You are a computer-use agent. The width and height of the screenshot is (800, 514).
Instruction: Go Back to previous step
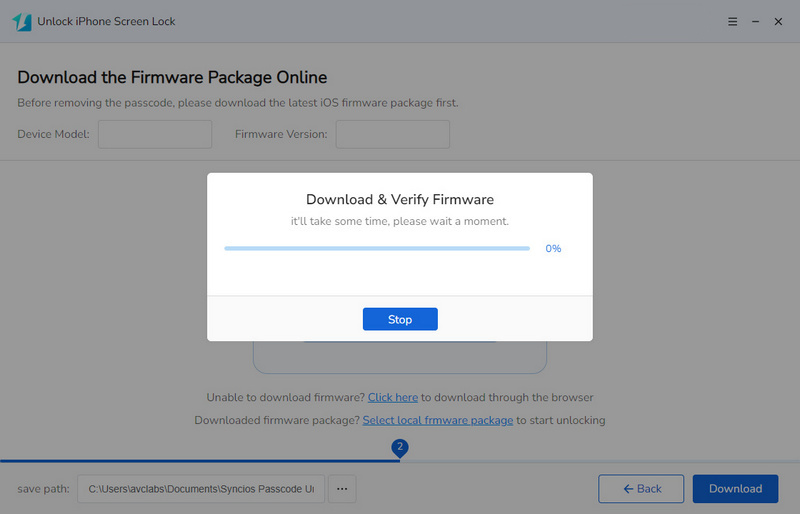[x=641, y=489]
